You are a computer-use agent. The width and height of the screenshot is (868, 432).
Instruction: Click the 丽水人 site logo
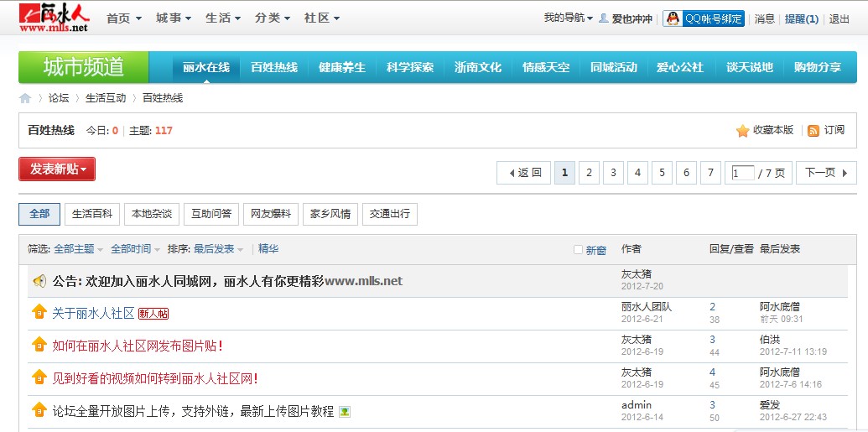point(55,18)
